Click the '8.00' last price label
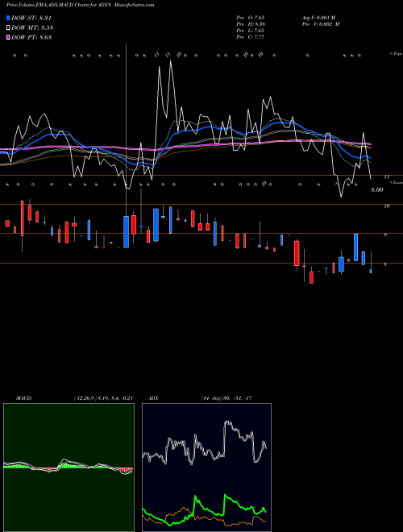Screen dimensions: 403x532 coord(377,190)
